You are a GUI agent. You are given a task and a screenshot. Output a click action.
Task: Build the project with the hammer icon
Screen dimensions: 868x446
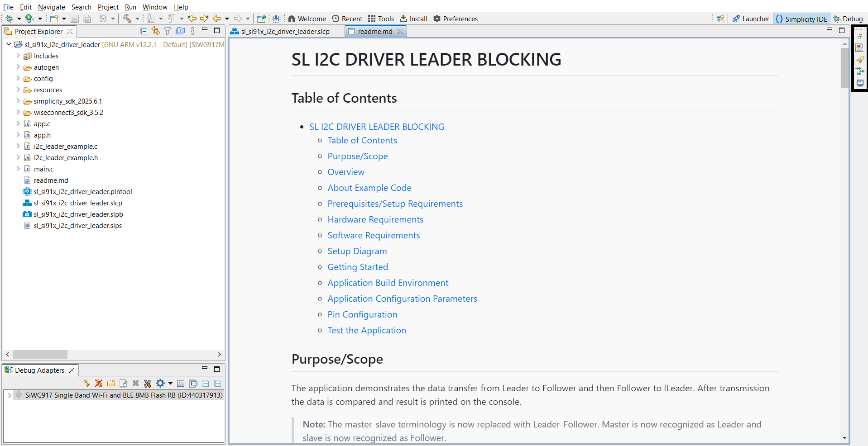click(x=128, y=19)
